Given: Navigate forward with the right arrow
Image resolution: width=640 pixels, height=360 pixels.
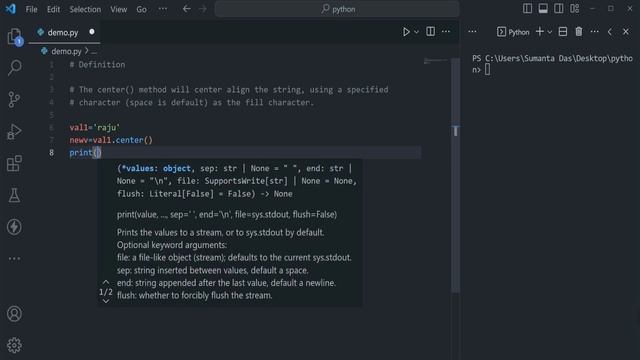Looking at the screenshot, I should pos(203,9).
